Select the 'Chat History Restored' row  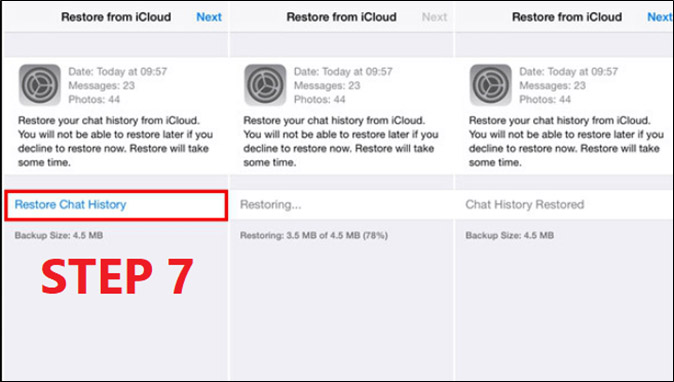click(564, 205)
